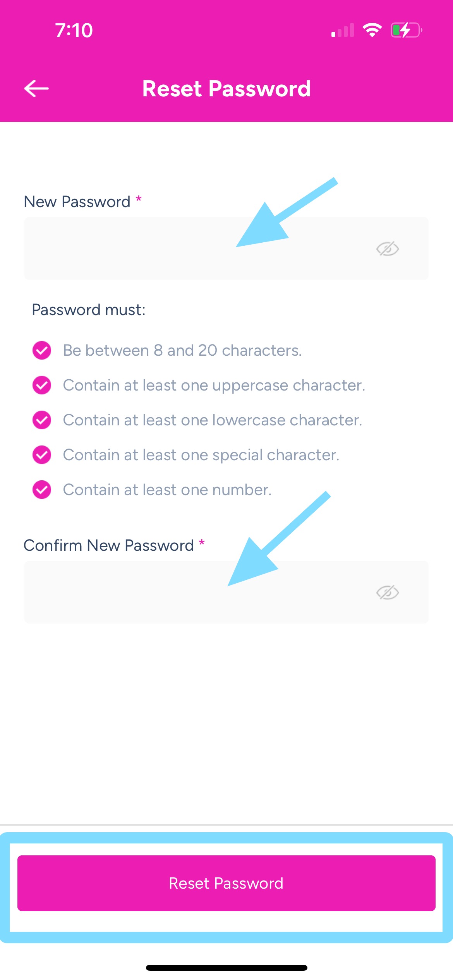The image size is (453, 980).
Task: Tap the Wi-Fi icon in status bar
Action: pyautogui.click(x=372, y=30)
